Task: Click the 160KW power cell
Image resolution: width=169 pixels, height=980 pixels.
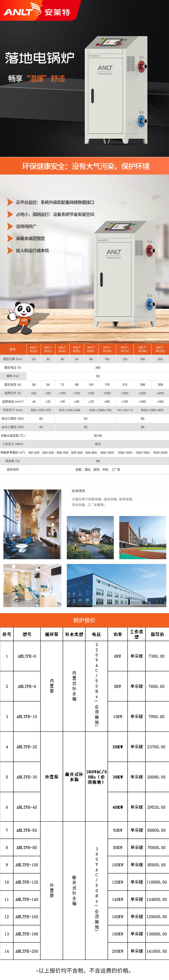Action: (x=118, y=916)
